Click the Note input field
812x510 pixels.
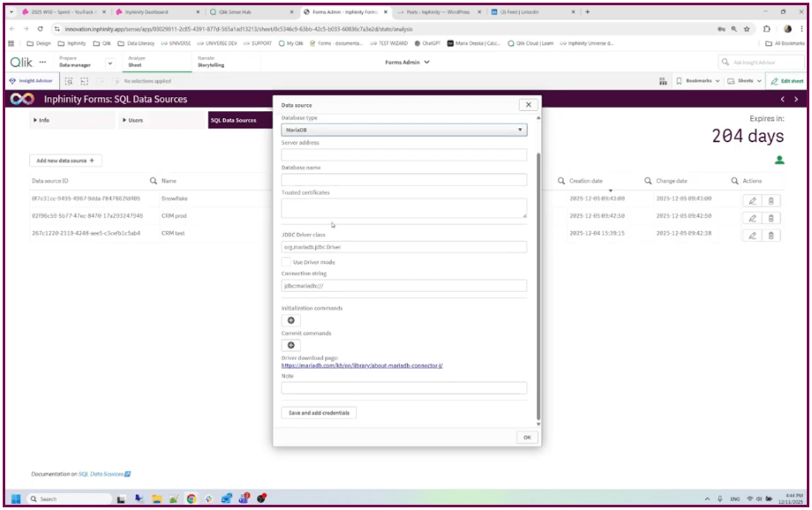404,388
